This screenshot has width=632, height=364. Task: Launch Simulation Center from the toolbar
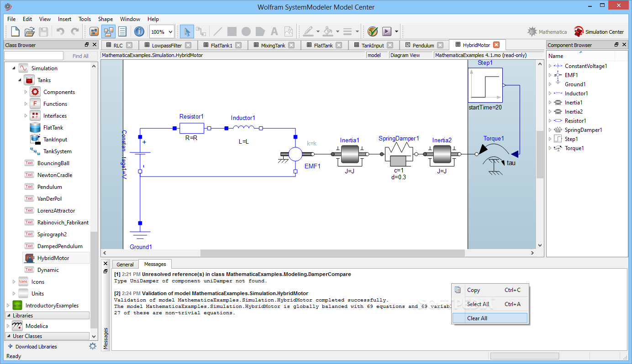click(x=599, y=32)
